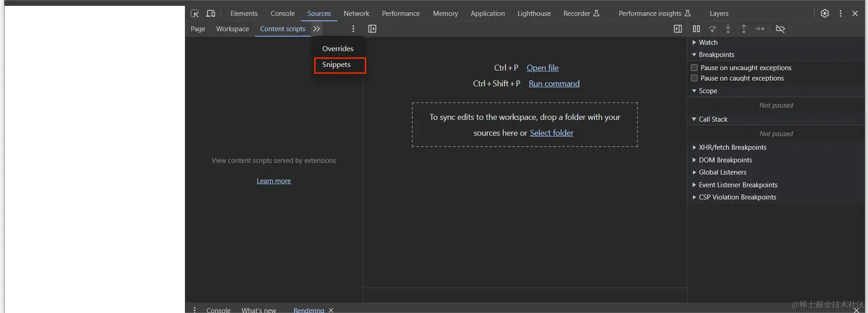Follow the Select folder link

pos(552,133)
